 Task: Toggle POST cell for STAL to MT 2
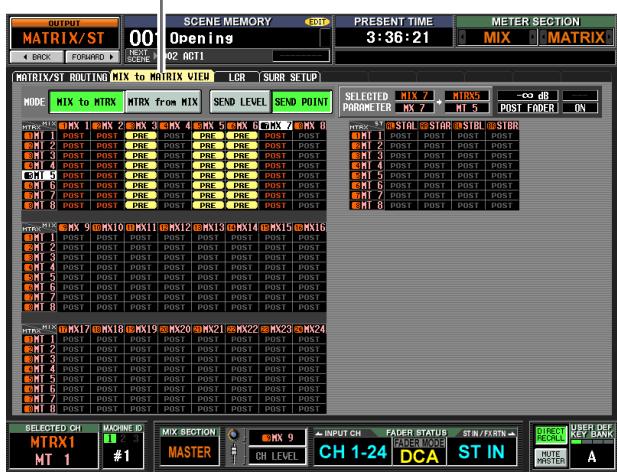tap(401, 146)
